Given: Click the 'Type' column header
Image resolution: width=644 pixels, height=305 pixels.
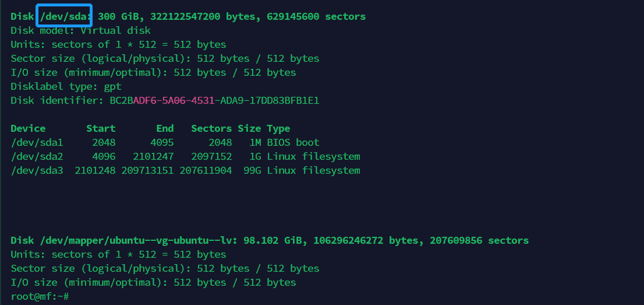Looking at the screenshot, I should [278, 128].
